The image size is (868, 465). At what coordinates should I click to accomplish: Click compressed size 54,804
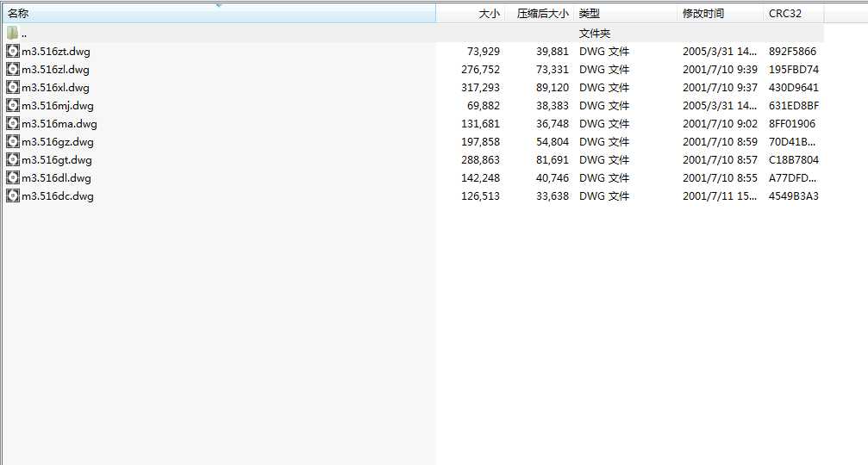pos(553,141)
